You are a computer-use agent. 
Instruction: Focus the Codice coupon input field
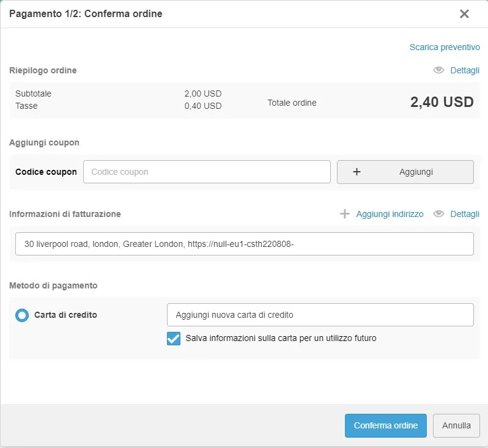pos(207,172)
